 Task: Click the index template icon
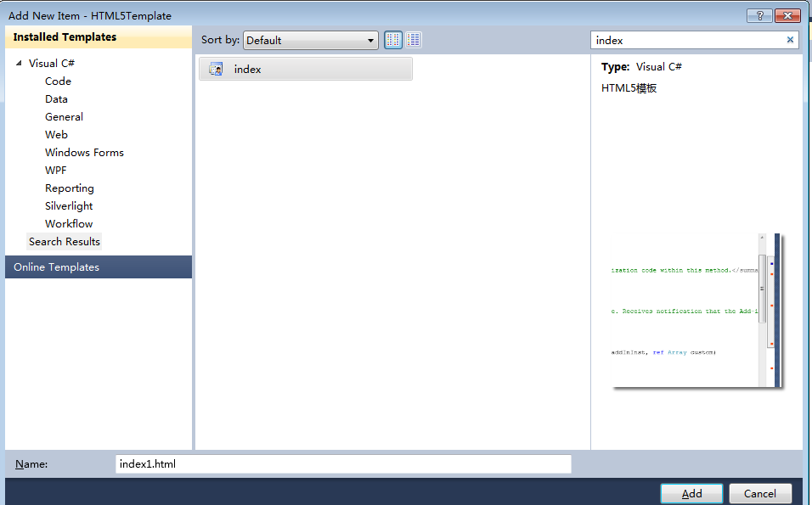(216, 69)
